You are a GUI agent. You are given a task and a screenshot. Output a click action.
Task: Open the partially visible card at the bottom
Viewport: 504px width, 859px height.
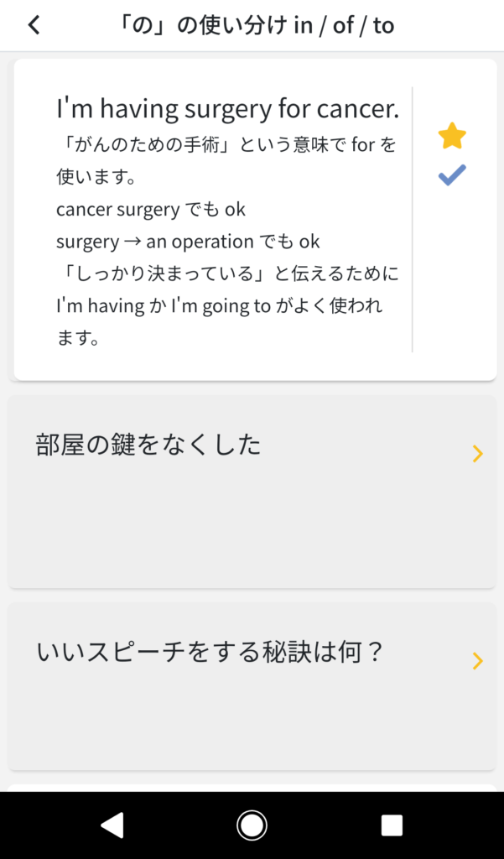point(252,788)
